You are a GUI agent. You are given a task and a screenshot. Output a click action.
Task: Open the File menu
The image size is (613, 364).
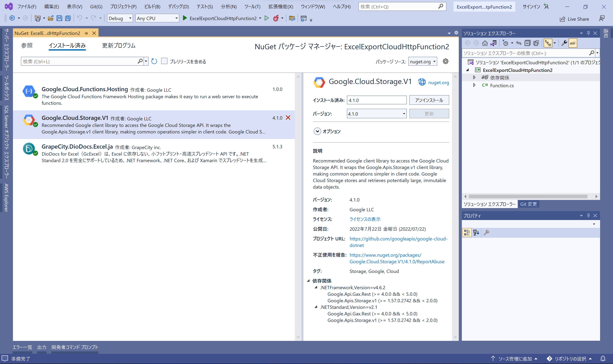27,7
